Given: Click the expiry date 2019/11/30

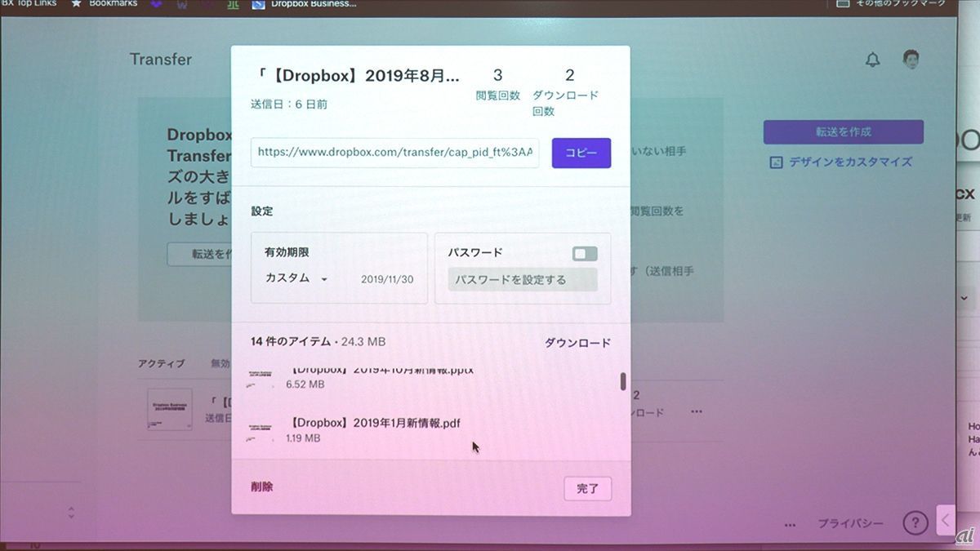Looking at the screenshot, I should pyautogui.click(x=387, y=279).
